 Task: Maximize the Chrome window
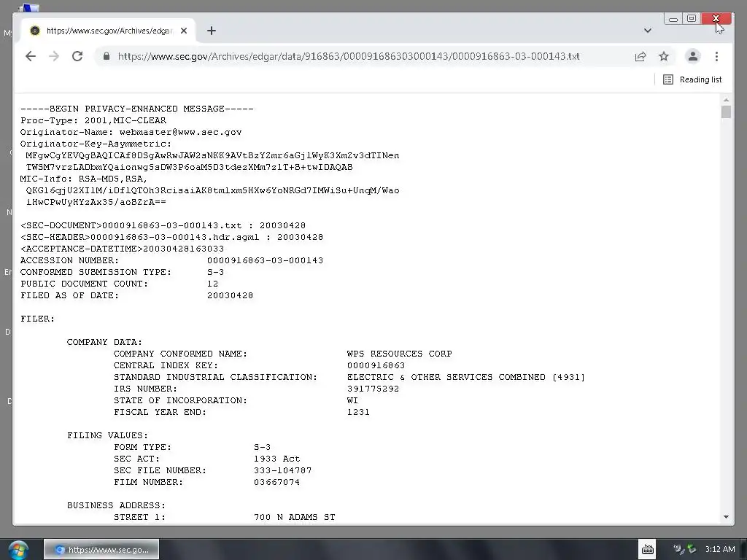pos(692,18)
